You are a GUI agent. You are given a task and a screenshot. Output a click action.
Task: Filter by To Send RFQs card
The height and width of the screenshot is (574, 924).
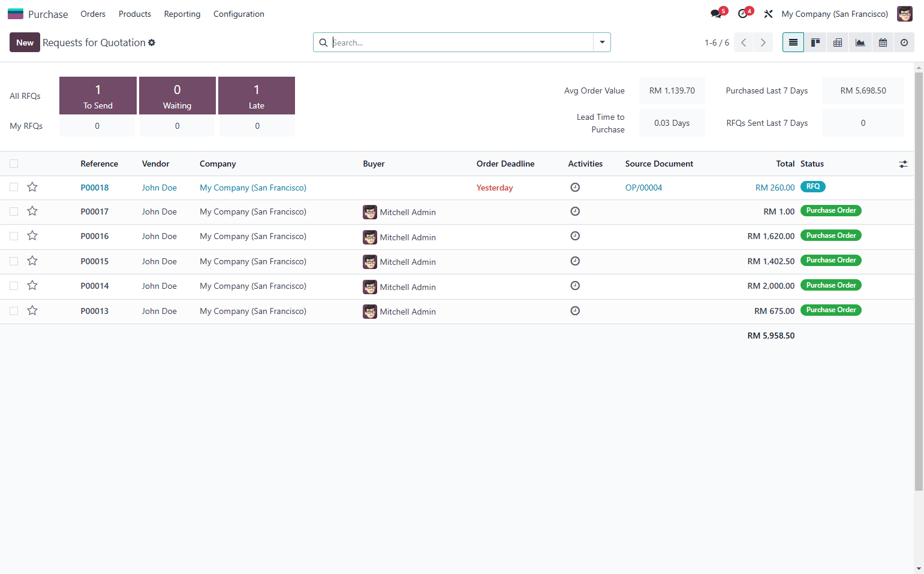pos(98,96)
